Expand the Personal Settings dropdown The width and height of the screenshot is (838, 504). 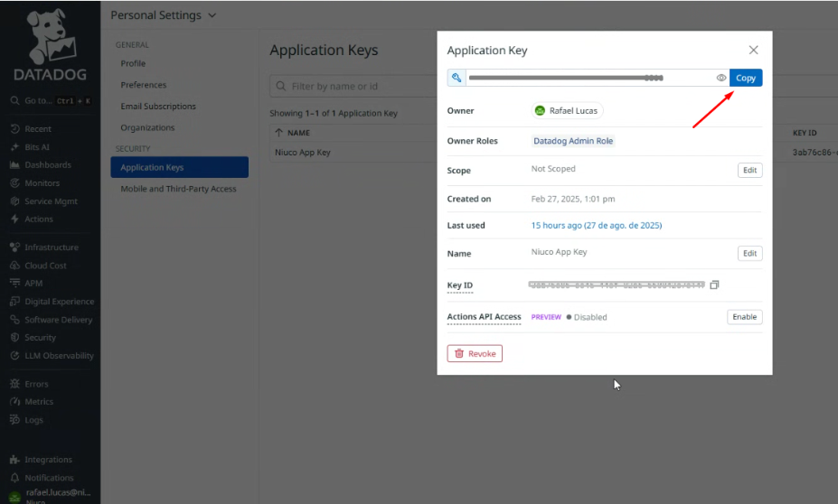click(x=164, y=15)
